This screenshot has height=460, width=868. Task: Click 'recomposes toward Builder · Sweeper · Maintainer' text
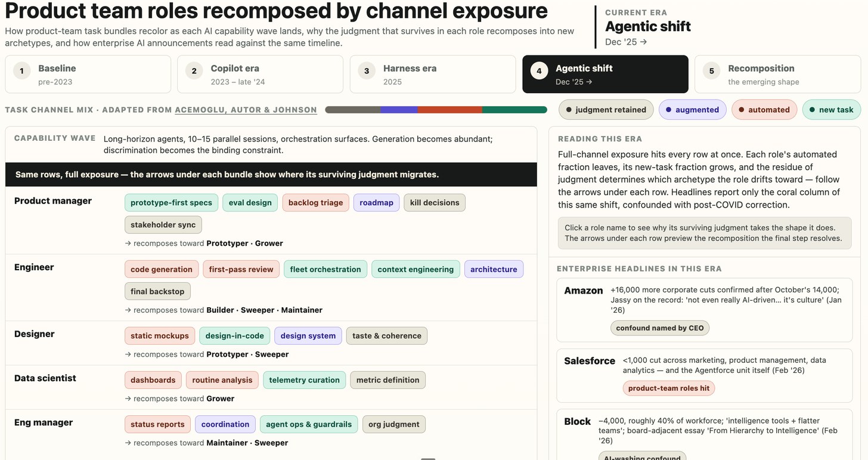pyautogui.click(x=224, y=310)
